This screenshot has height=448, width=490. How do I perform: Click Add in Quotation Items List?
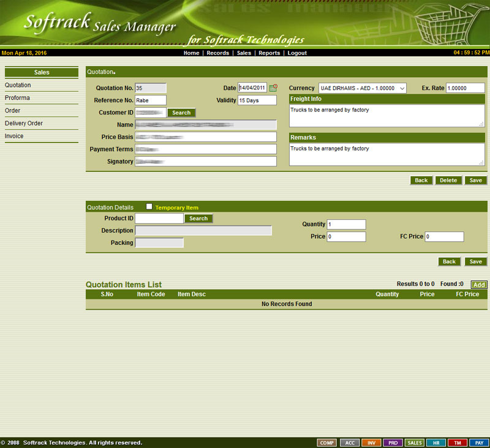tap(479, 285)
